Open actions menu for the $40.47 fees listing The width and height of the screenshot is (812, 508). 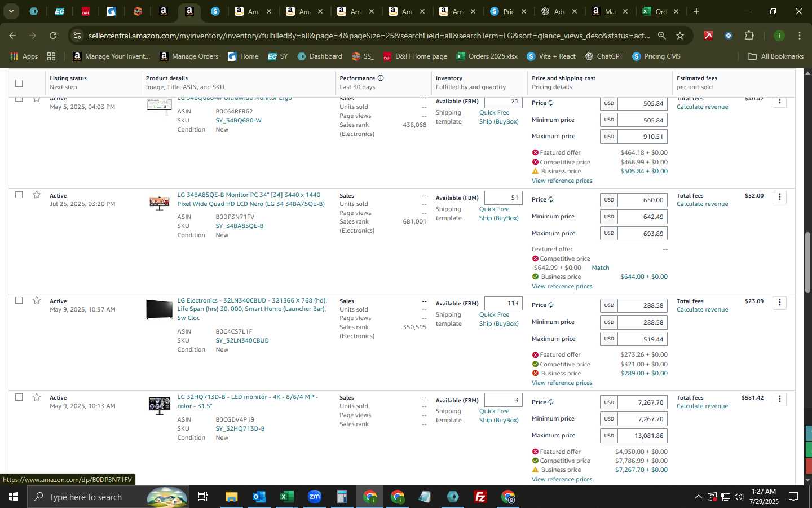click(780, 101)
